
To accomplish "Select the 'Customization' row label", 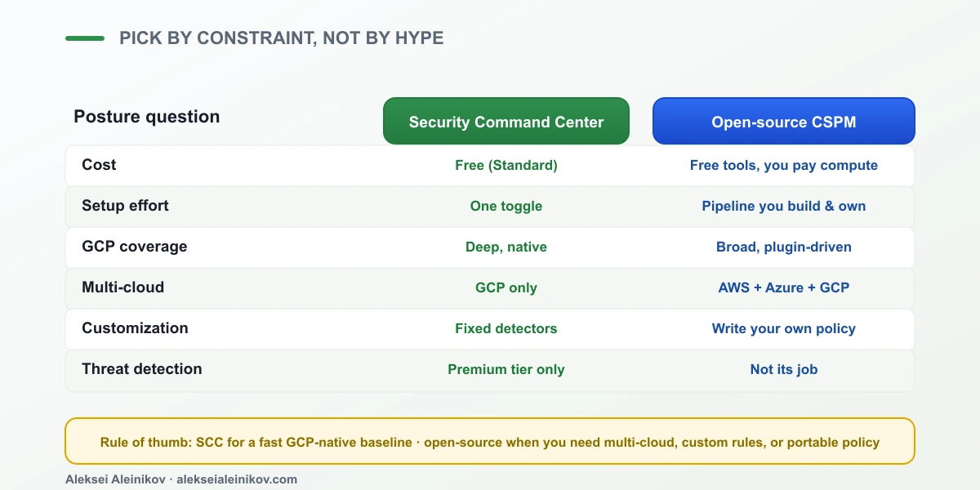I will coord(135,328).
